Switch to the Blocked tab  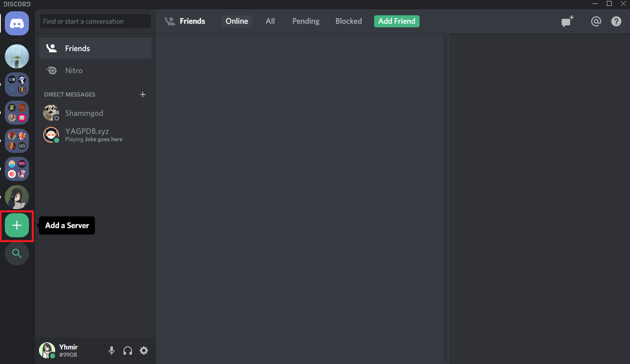coord(348,21)
